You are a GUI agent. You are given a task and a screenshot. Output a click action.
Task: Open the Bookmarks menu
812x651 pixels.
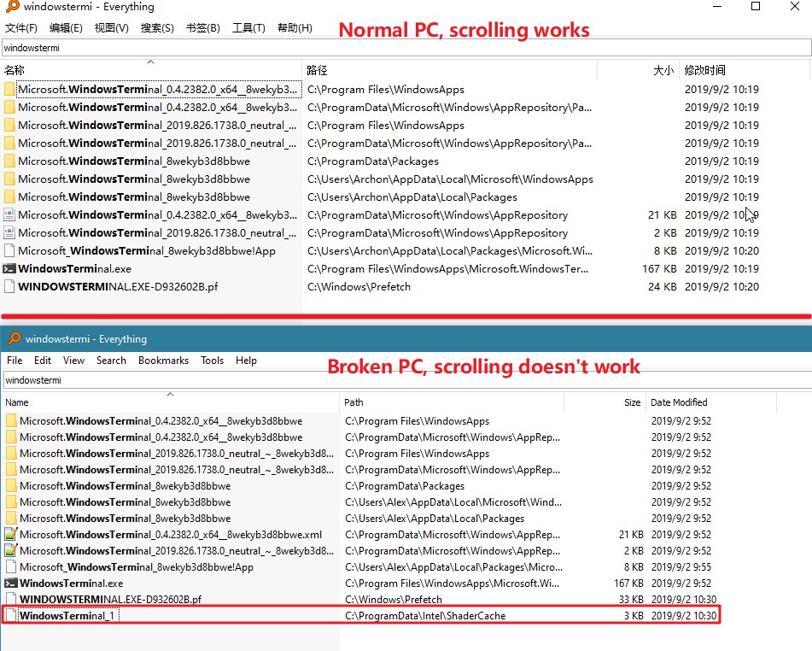click(163, 360)
